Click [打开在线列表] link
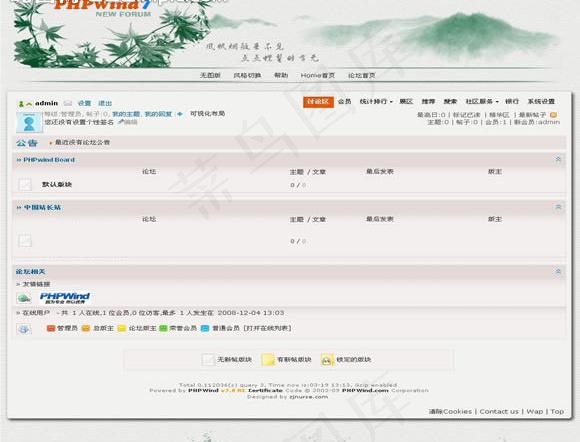 coord(267,328)
